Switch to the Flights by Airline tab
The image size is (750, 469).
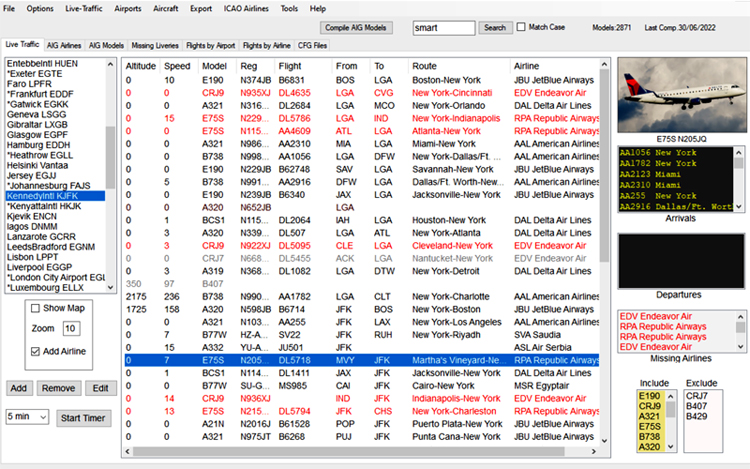click(266, 45)
